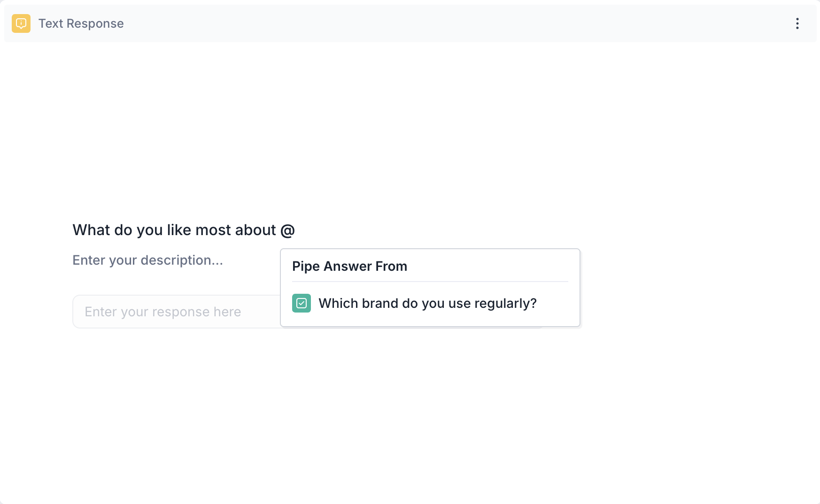The height and width of the screenshot is (504, 820).
Task: Click the @ symbol in the question title
Action: pyautogui.click(x=287, y=230)
